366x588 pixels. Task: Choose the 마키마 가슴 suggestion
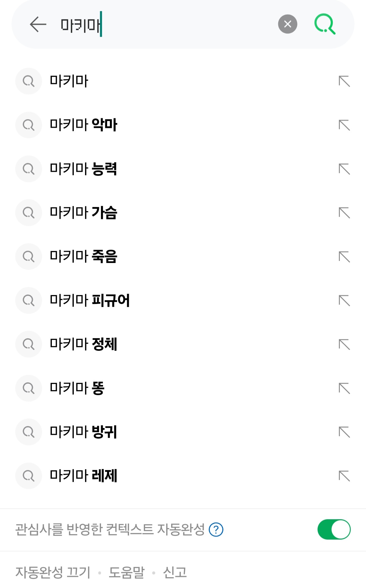(x=83, y=213)
